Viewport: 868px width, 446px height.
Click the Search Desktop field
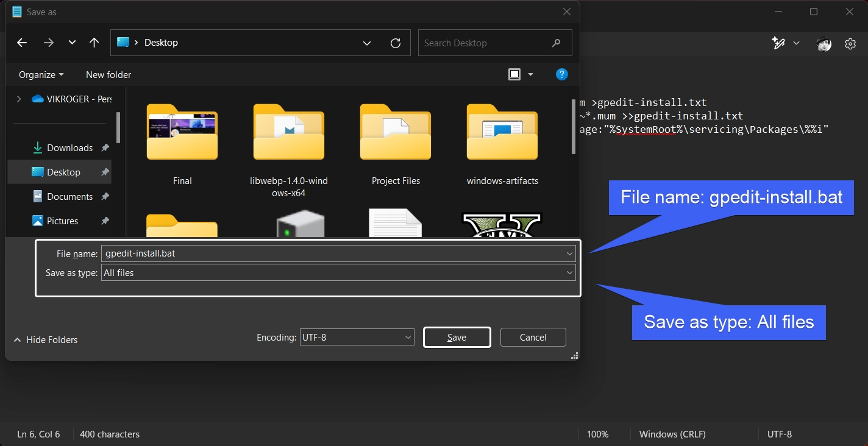point(495,43)
